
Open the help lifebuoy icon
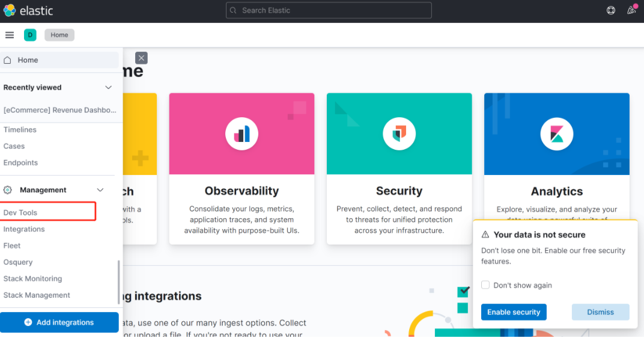coord(611,10)
